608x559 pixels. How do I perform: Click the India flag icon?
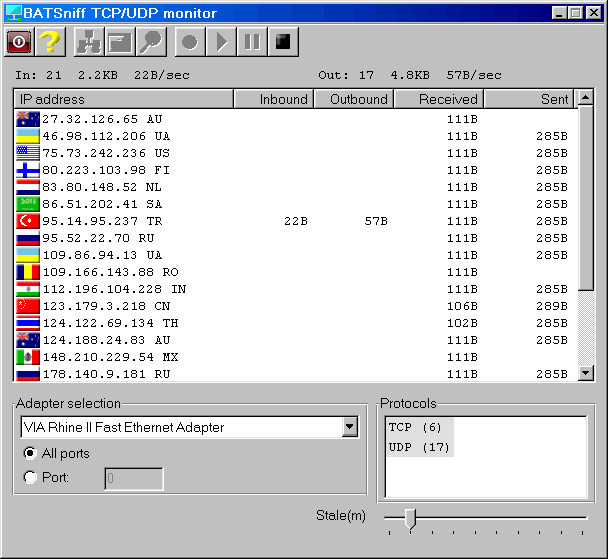coord(28,289)
